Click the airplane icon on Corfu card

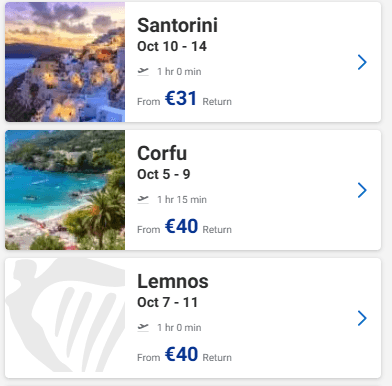pyautogui.click(x=143, y=199)
